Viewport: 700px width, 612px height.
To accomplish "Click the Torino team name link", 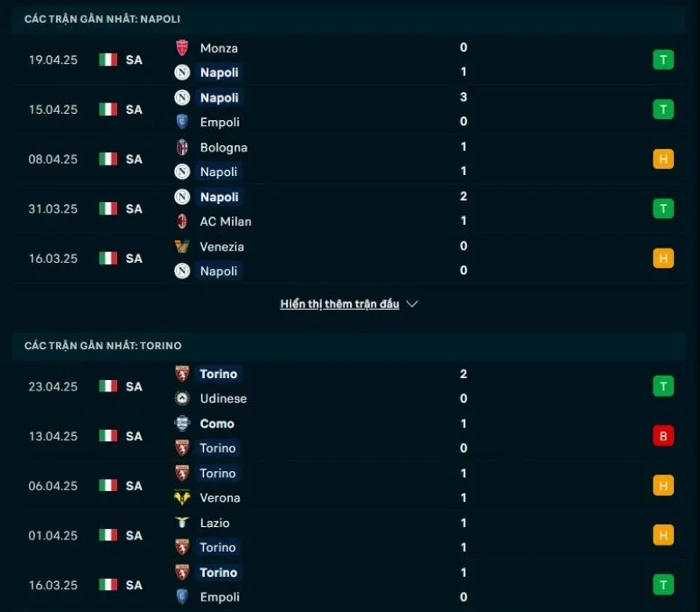I will 218,374.
